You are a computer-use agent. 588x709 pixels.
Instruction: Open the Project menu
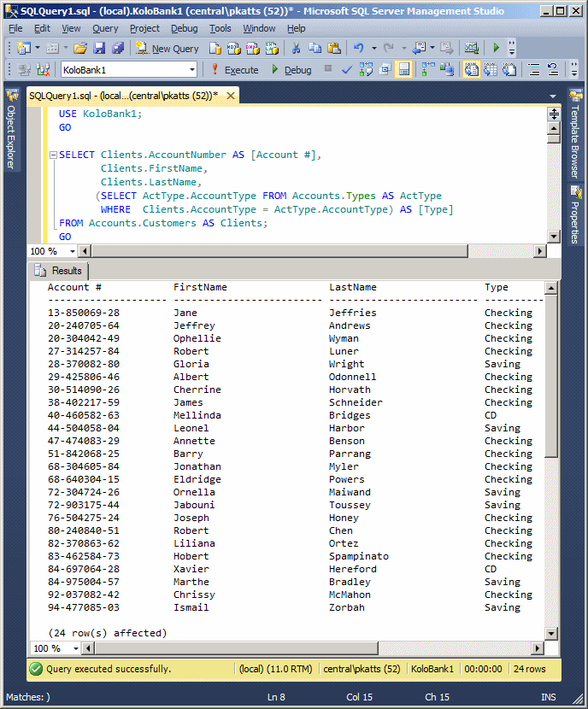pyautogui.click(x=144, y=28)
